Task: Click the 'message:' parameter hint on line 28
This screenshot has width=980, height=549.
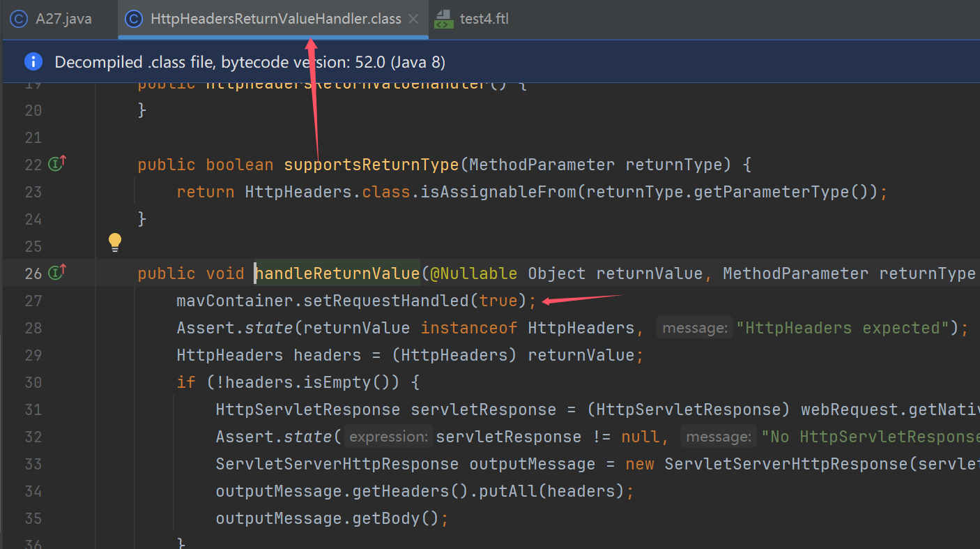Action: 694,328
